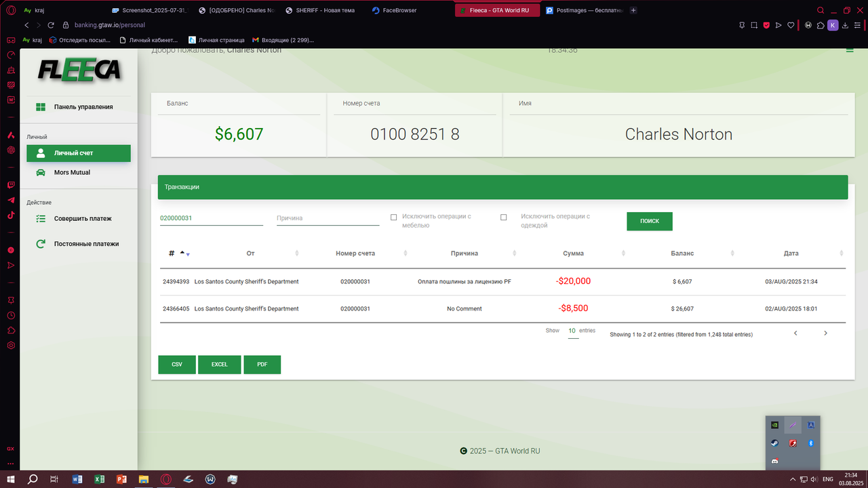Export transactions to EXCEL
Viewport: 868px width, 488px height.
point(220,365)
